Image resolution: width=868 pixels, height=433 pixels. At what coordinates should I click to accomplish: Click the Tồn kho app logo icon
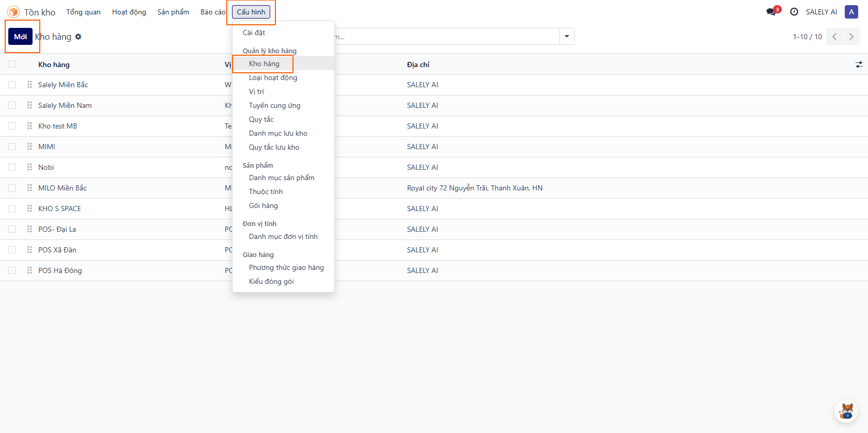click(13, 12)
